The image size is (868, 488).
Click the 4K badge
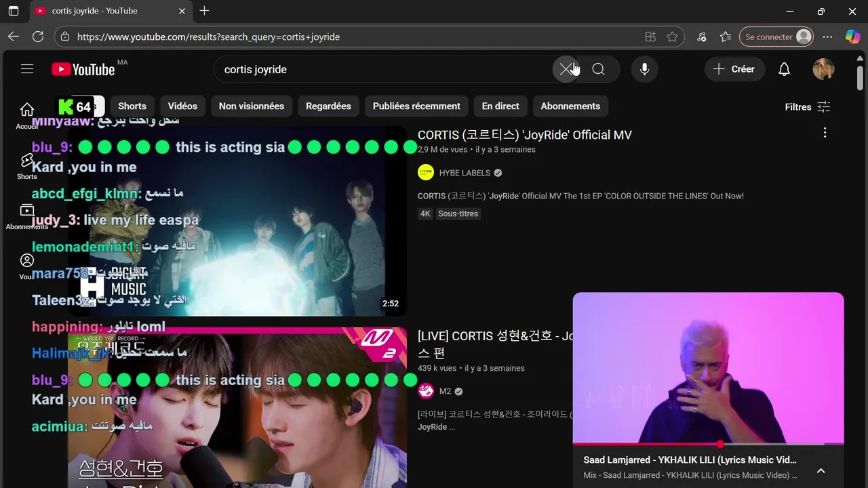point(425,213)
